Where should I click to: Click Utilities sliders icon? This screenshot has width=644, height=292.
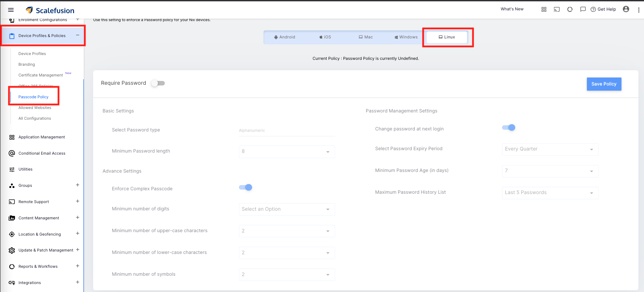click(x=12, y=170)
